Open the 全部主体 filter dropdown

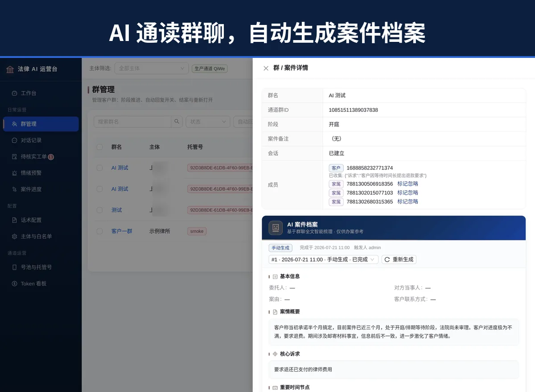pyautogui.click(x=152, y=69)
